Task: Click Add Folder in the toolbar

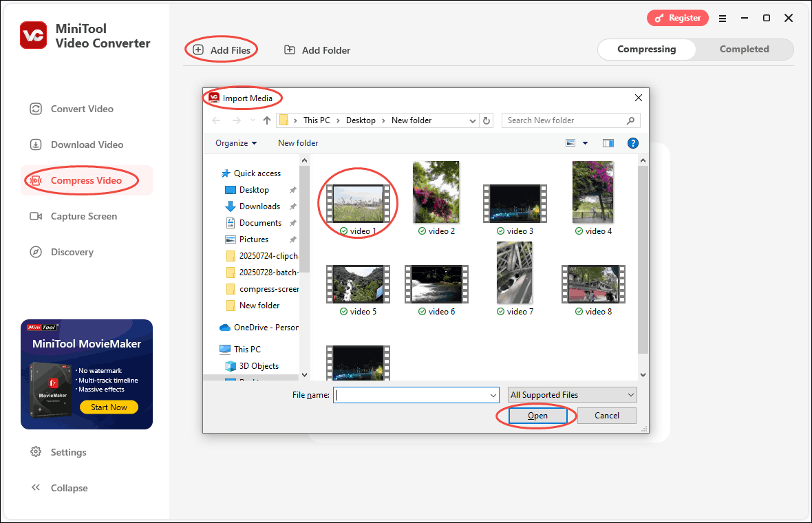Action: pyautogui.click(x=317, y=50)
